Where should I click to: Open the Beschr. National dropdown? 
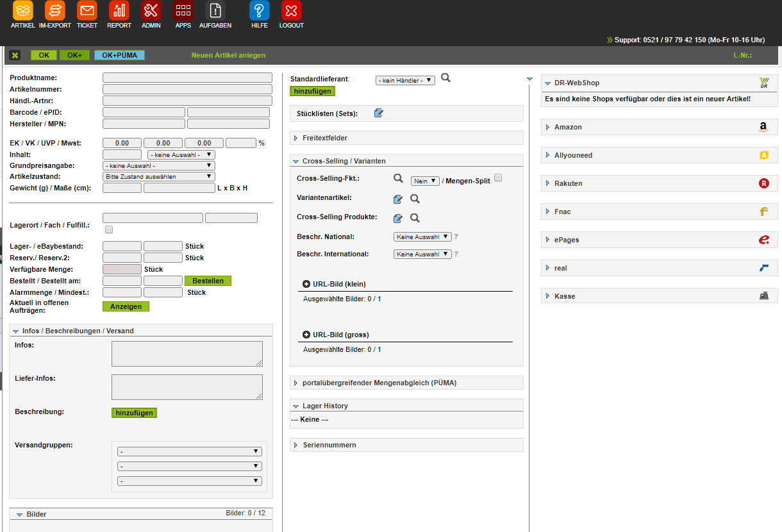(x=423, y=237)
